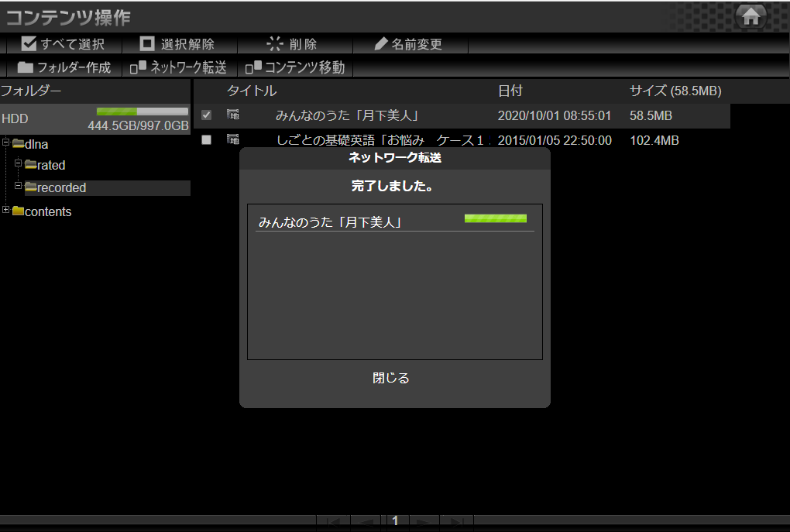Screen dimensions: 790x532
Task: Open Network Transfer (ネットワーク転送) in toolbar
Action: coord(179,67)
